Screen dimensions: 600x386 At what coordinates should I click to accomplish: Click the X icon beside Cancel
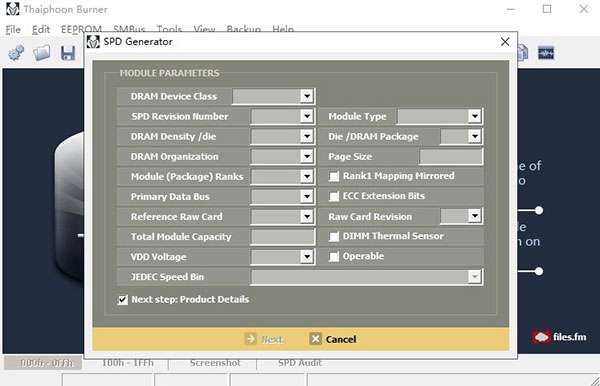(x=315, y=339)
